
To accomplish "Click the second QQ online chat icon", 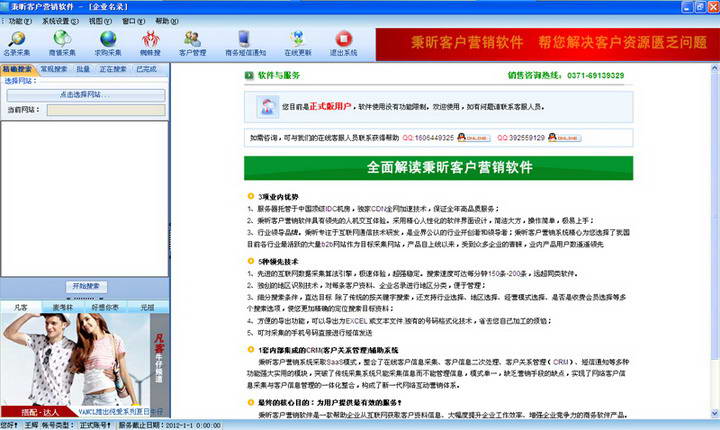I will 564,138.
